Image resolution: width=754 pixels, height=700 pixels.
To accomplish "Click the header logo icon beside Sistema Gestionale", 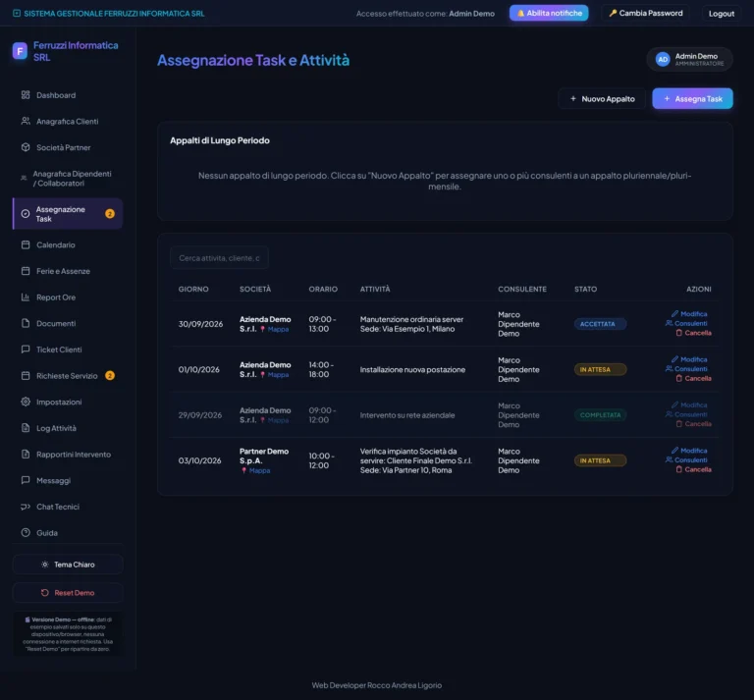I will point(17,14).
